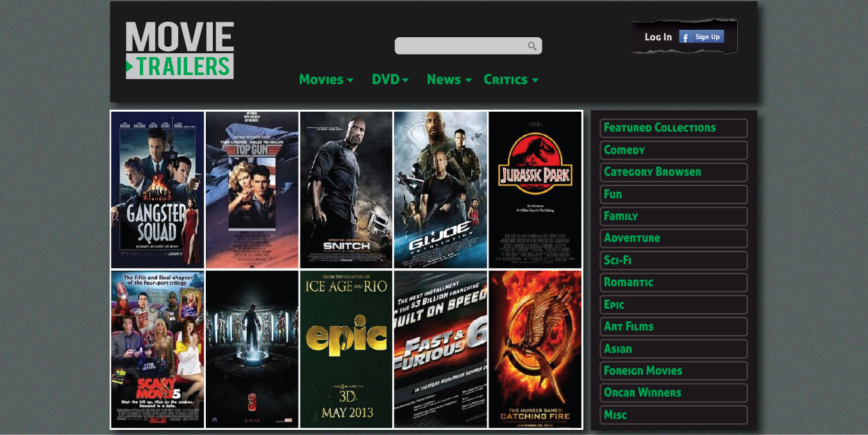The width and height of the screenshot is (868, 435).
Task: Select the Fun category
Action: [674, 194]
